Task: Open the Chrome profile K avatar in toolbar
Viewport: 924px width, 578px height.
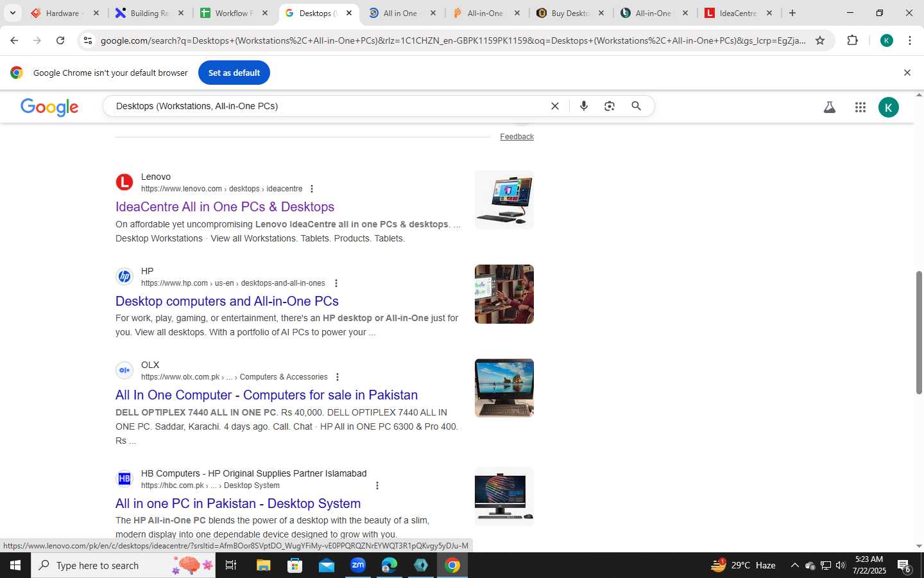Action: [x=887, y=40]
